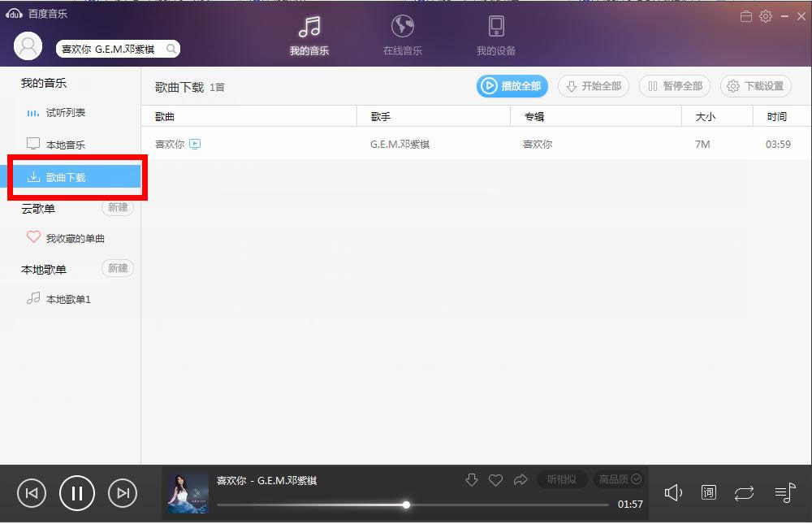
Task: Open the current playlist icon
Action: click(x=784, y=492)
